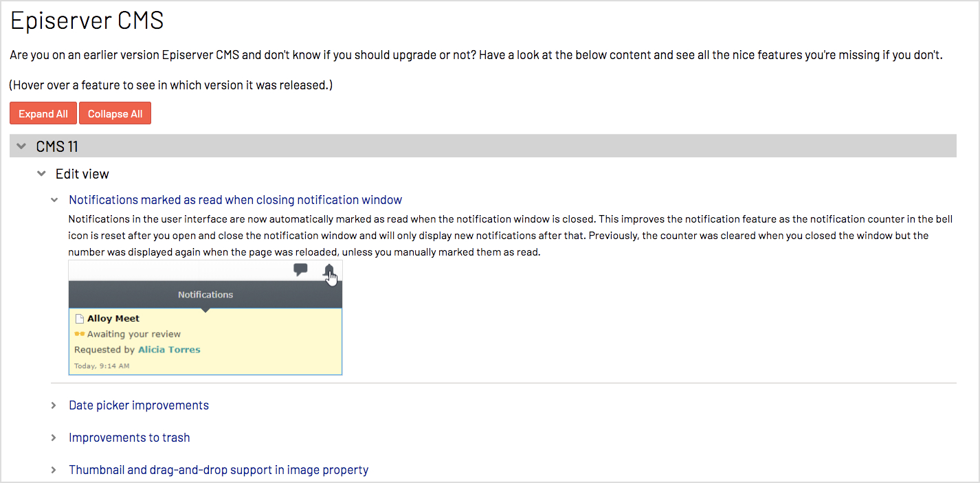Click the Alloy Meet notification title
Viewport: 980px width, 483px height.
click(x=113, y=319)
